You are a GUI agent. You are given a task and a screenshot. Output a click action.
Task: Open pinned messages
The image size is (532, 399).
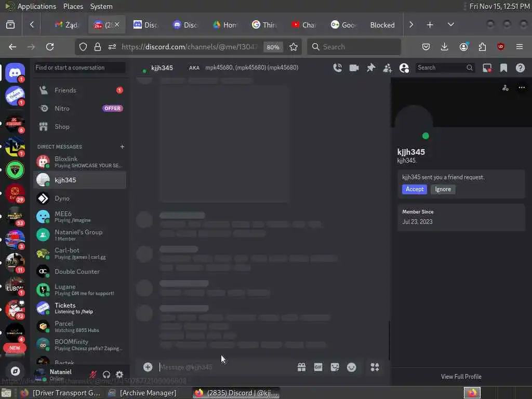(x=371, y=68)
